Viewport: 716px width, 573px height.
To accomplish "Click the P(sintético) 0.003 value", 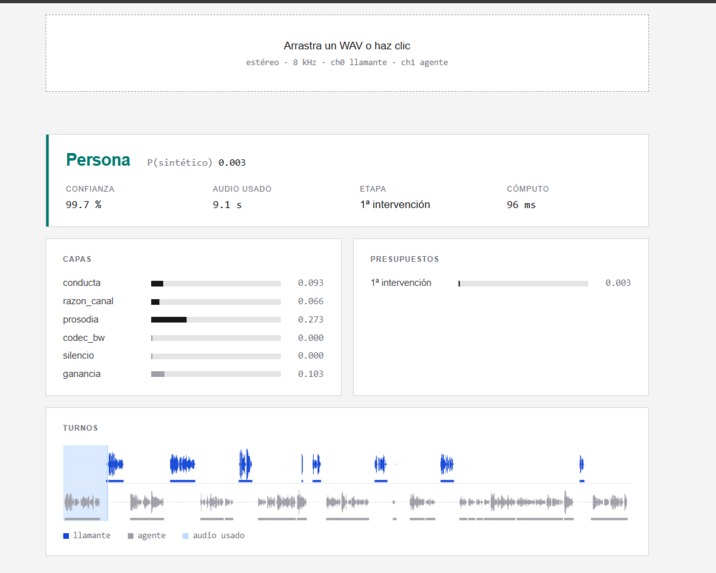I will pos(232,163).
